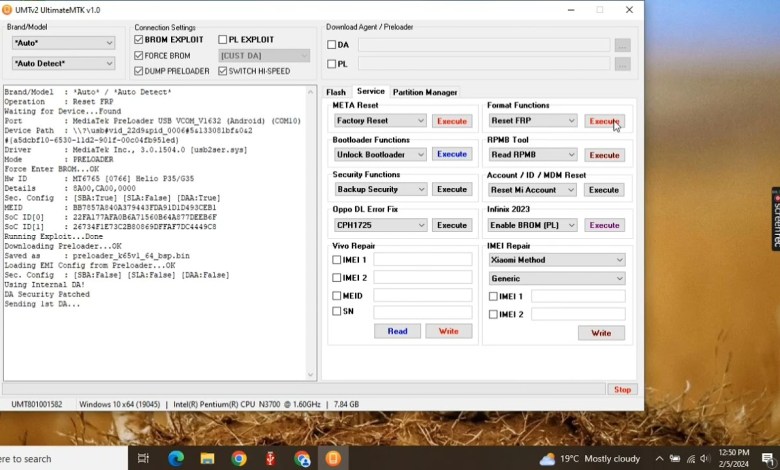Viewport: 780px width, 470px height.
Task: Open the Read RPMB dropdown
Action: [533, 155]
